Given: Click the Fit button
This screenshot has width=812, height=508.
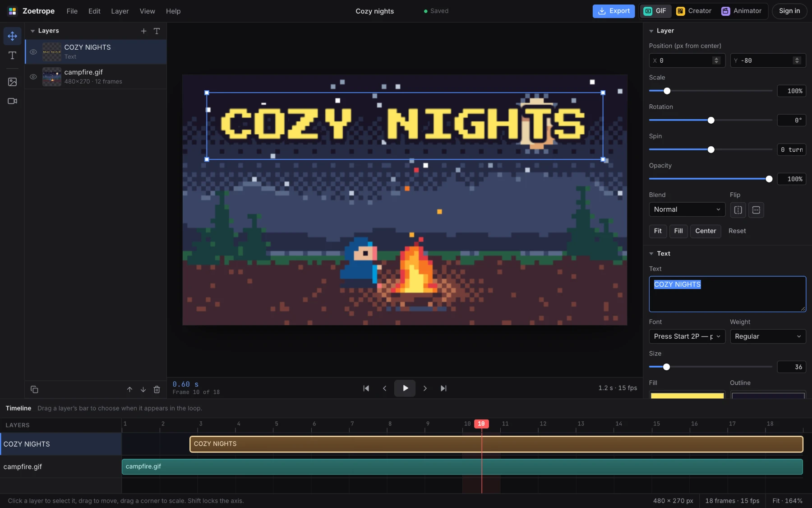Looking at the screenshot, I should (x=658, y=231).
